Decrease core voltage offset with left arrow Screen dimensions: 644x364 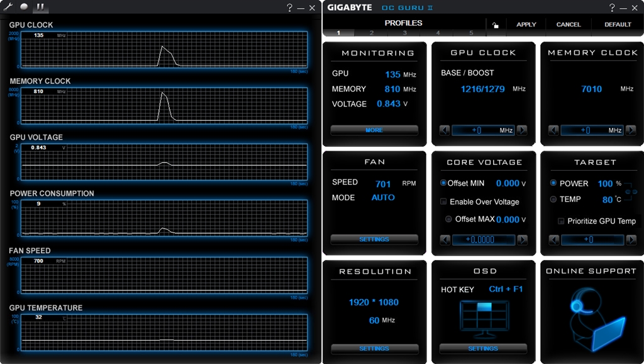[x=445, y=240]
